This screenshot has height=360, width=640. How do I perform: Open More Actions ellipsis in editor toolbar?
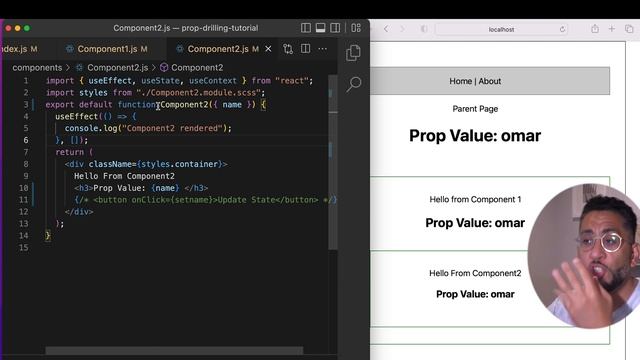tap(322, 49)
